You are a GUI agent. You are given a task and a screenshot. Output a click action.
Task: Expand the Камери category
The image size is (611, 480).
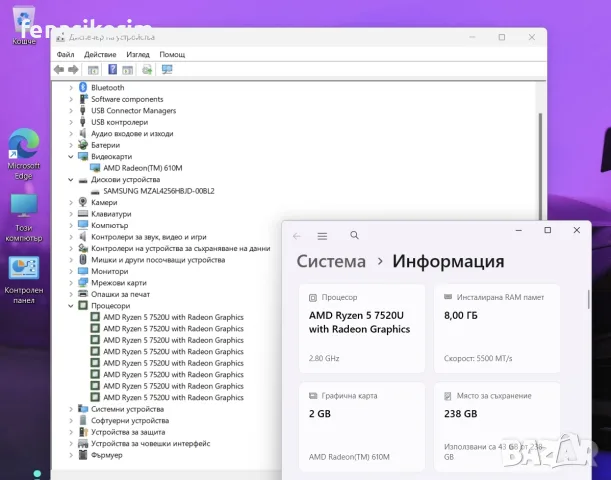click(71, 203)
